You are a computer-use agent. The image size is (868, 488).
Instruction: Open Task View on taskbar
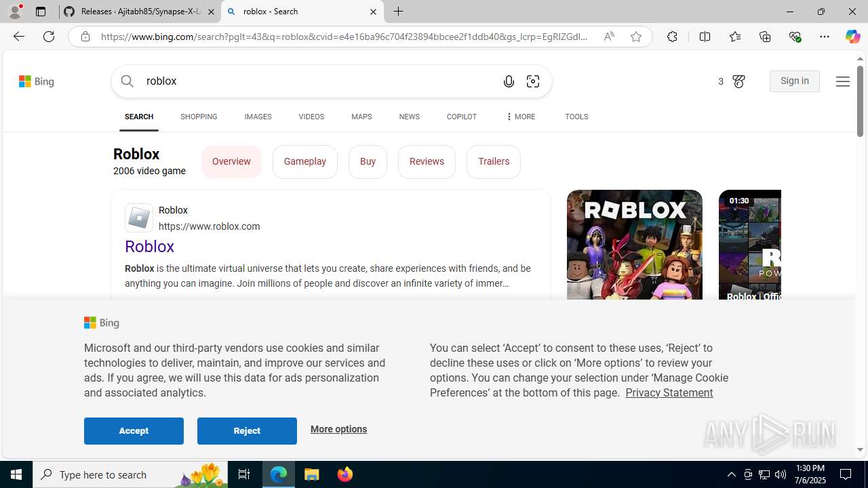point(244,474)
